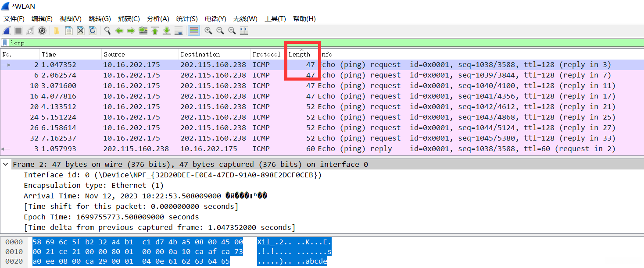Sort by the Destination column header
The image size is (644, 268).
[x=215, y=54]
